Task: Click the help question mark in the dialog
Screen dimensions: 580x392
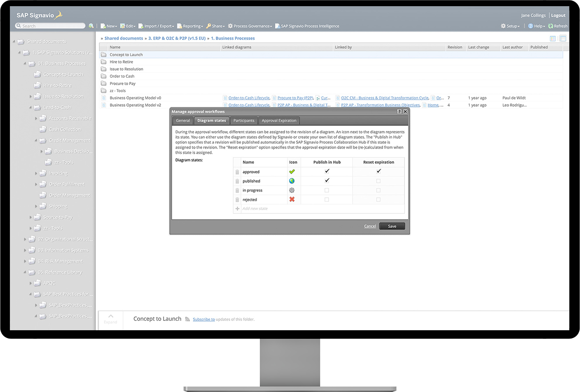Action: click(398, 111)
